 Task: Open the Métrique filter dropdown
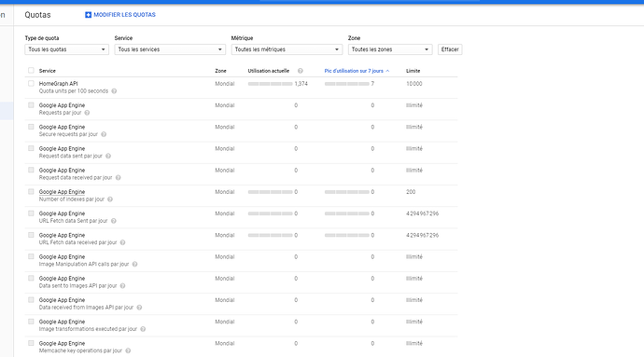click(x=287, y=49)
